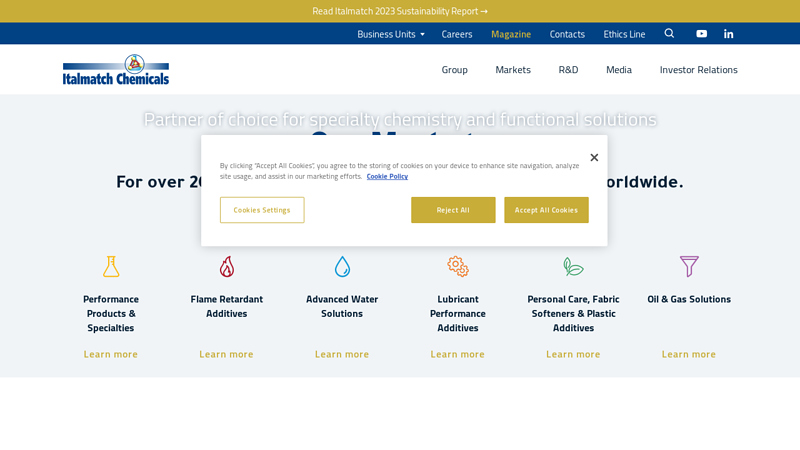Click the Lubricant Performance Additives title
Screen dimensions: 800x450
coord(458,313)
